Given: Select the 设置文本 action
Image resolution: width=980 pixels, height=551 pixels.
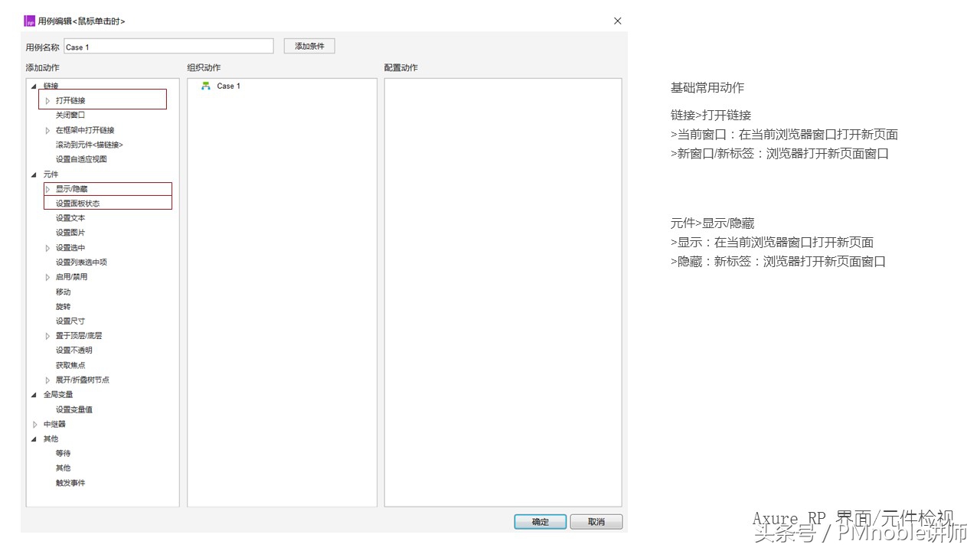Looking at the screenshot, I should 70,217.
